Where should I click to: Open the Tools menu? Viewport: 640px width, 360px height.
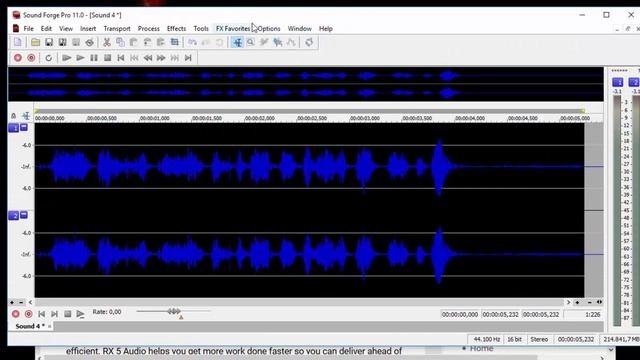pyautogui.click(x=201, y=29)
